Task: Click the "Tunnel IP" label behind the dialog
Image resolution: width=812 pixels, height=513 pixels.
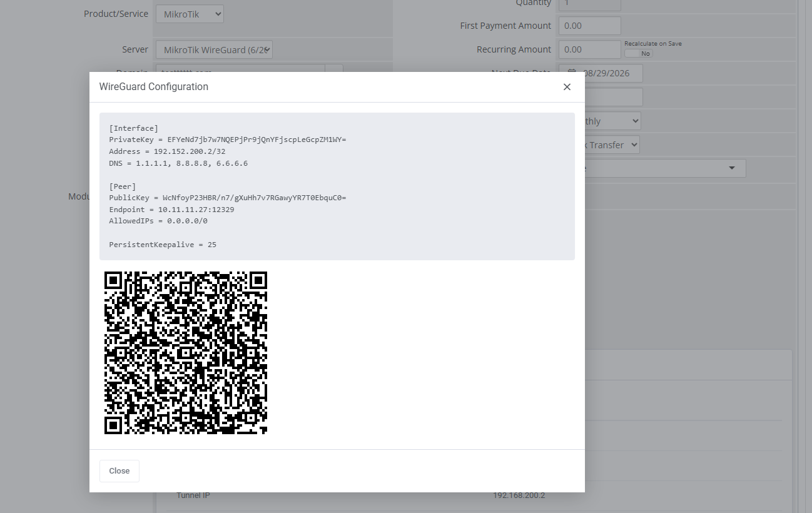Action: 193,495
